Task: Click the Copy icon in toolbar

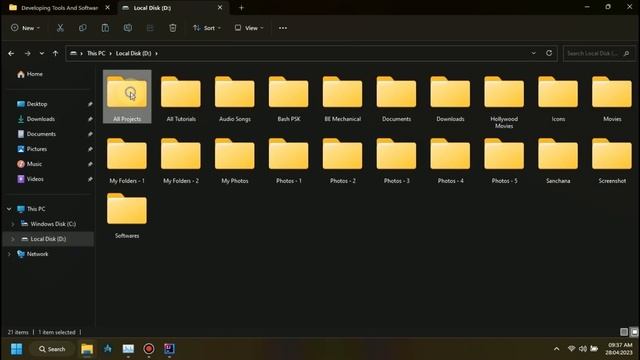Action: click(82, 28)
